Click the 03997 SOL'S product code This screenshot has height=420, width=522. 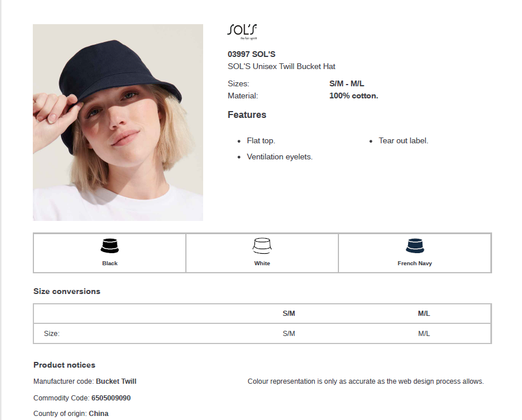coord(252,54)
